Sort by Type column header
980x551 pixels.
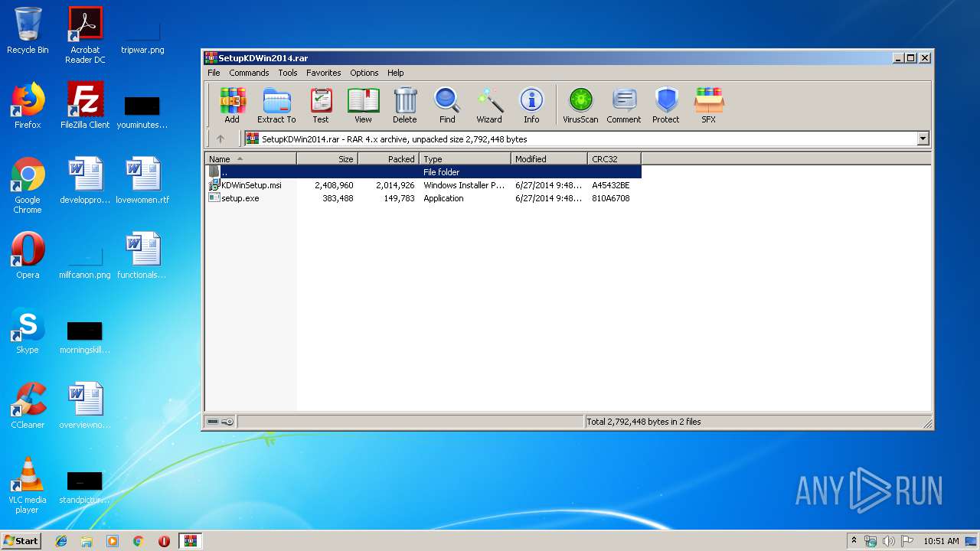(x=465, y=159)
